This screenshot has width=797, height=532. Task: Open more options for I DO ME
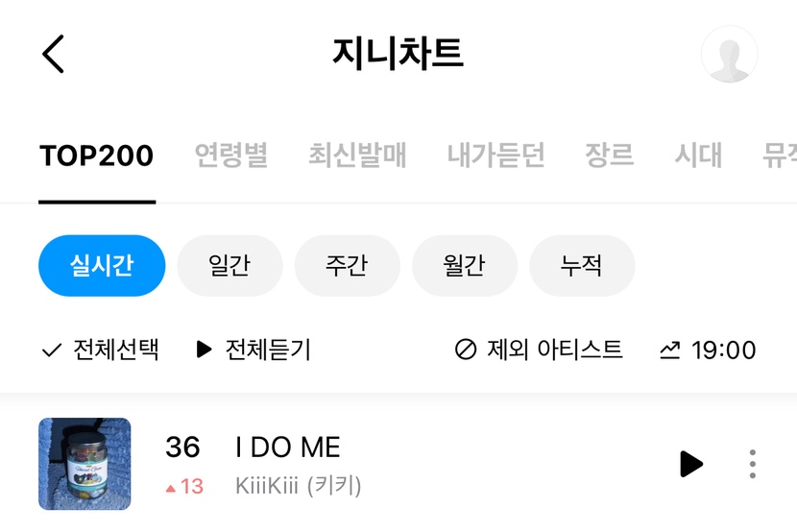click(753, 464)
